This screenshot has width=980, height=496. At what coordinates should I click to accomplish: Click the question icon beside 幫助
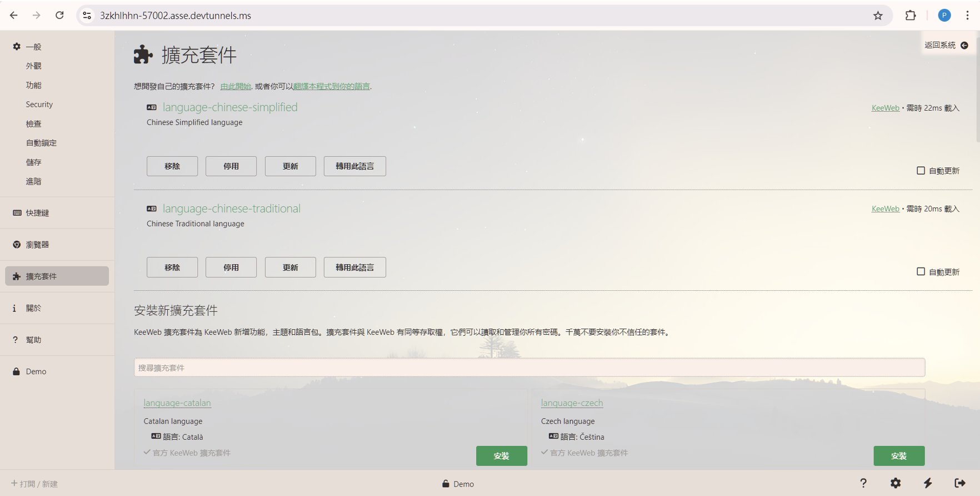tap(15, 340)
